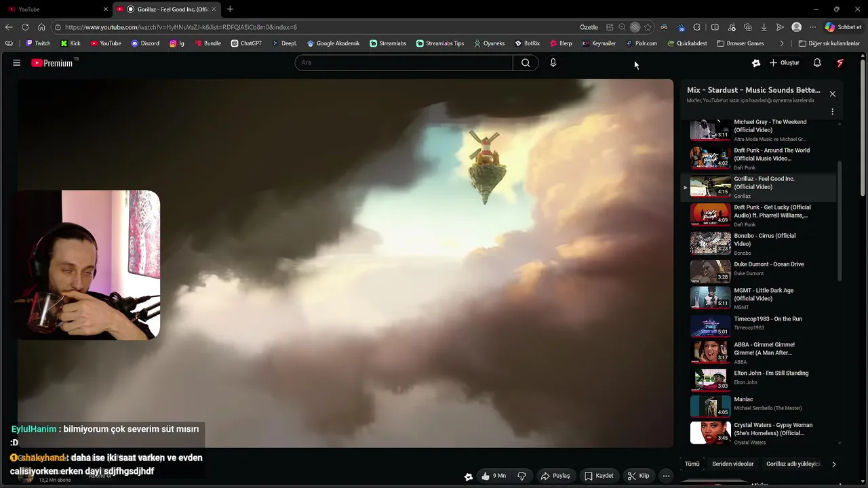Add page to favorites with star icon
Image resolution: width=868 pixels, height=488 pixels.
648,27
